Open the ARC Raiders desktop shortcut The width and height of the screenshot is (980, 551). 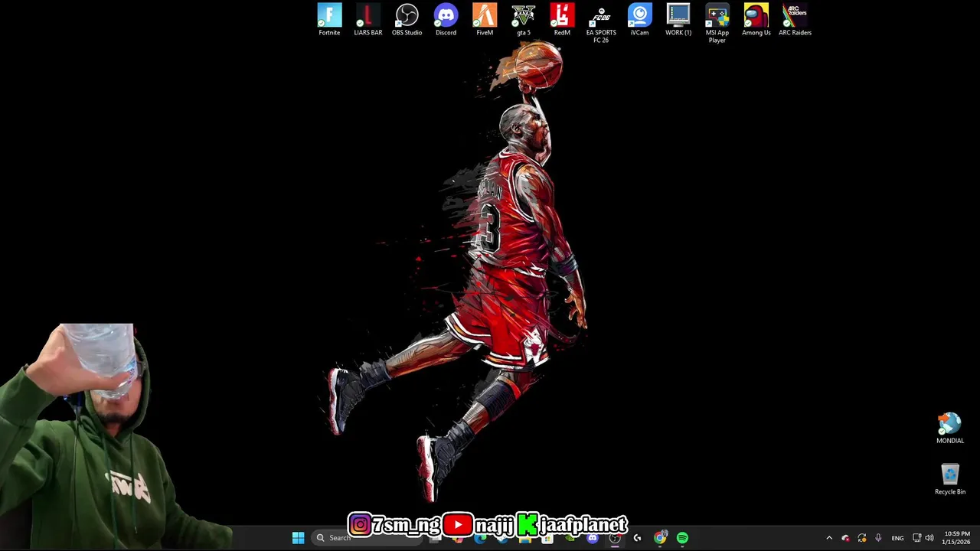tap(795, 20)
